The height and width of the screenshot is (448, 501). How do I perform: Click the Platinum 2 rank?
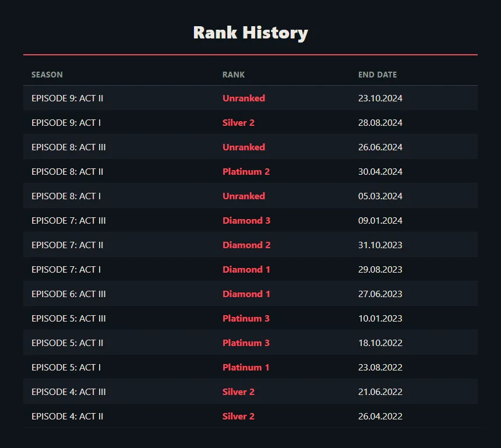pyautogui.click(x=246, y=172)
